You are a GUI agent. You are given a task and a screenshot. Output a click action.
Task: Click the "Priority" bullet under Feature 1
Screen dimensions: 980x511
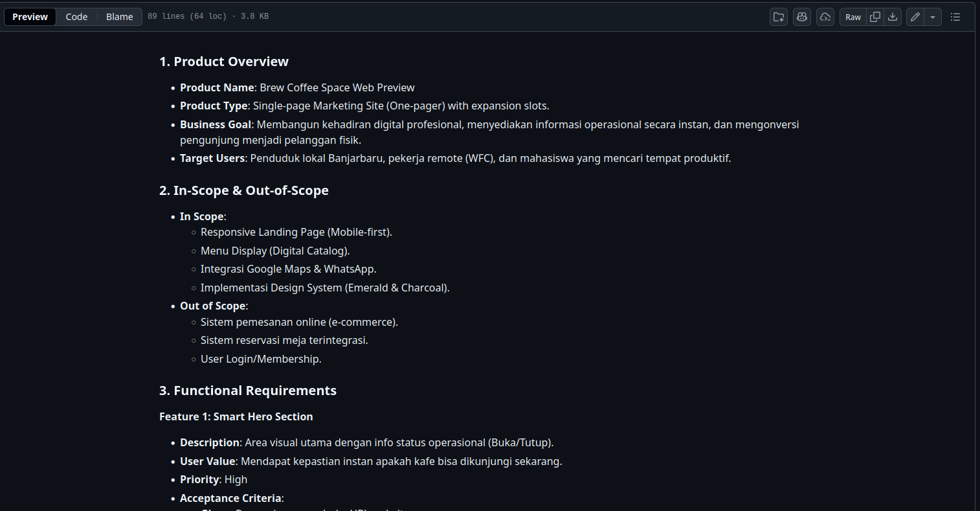tap(199, 479)
